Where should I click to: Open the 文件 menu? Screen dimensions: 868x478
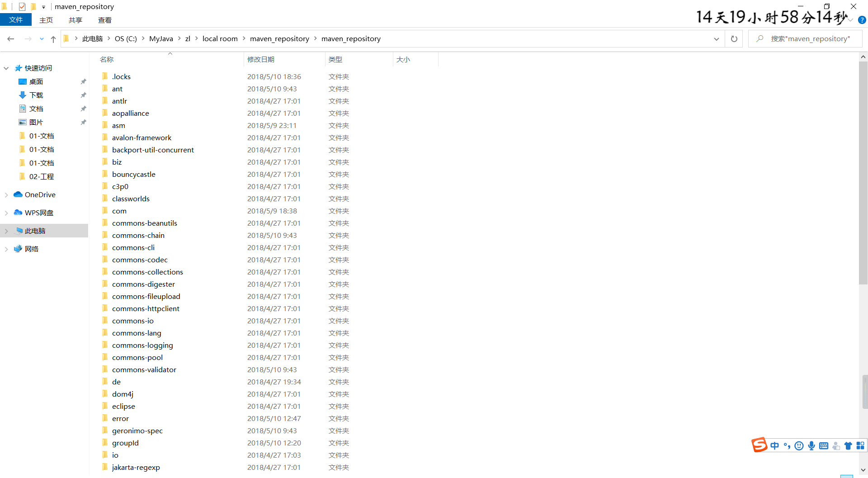click(x=15, y=19)
